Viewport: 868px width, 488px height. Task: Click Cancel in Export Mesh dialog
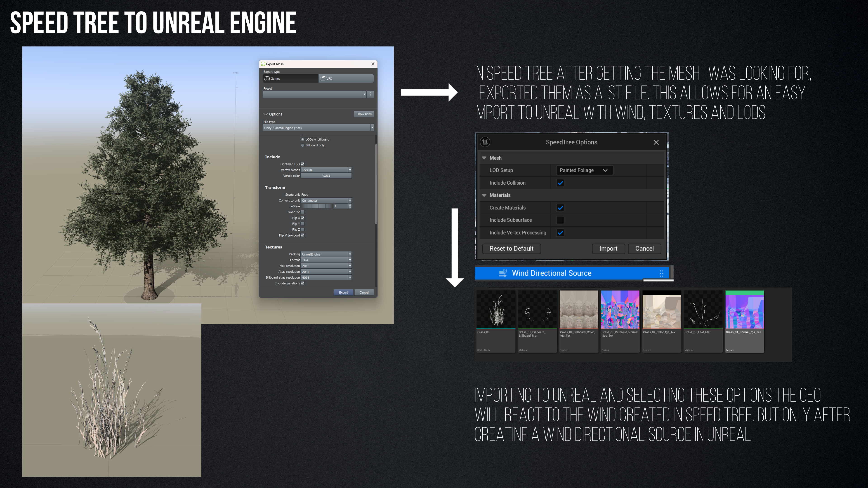[x=364, y=292]
